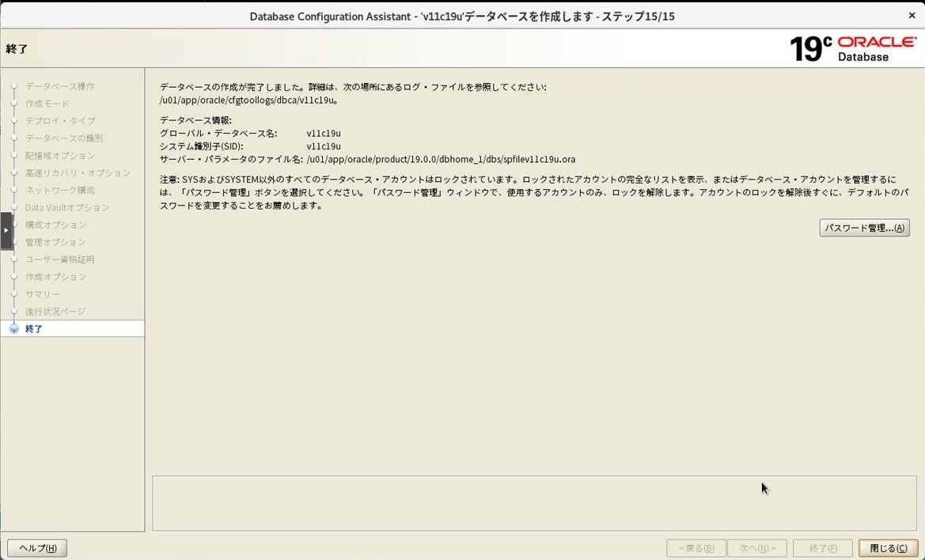Select the 作成モード step
The height and width of the screenshot is (560, 925).
click(47, 104)
